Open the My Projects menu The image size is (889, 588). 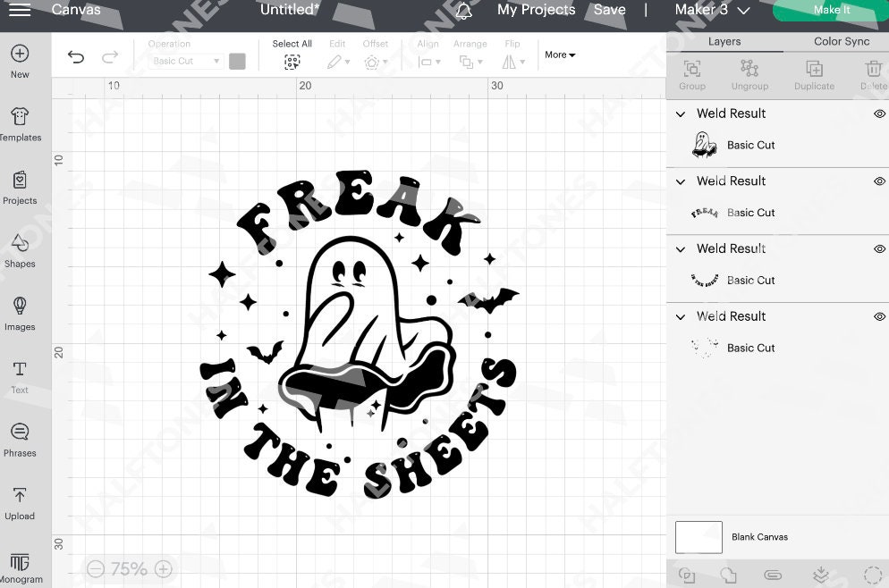pos(536,10)
